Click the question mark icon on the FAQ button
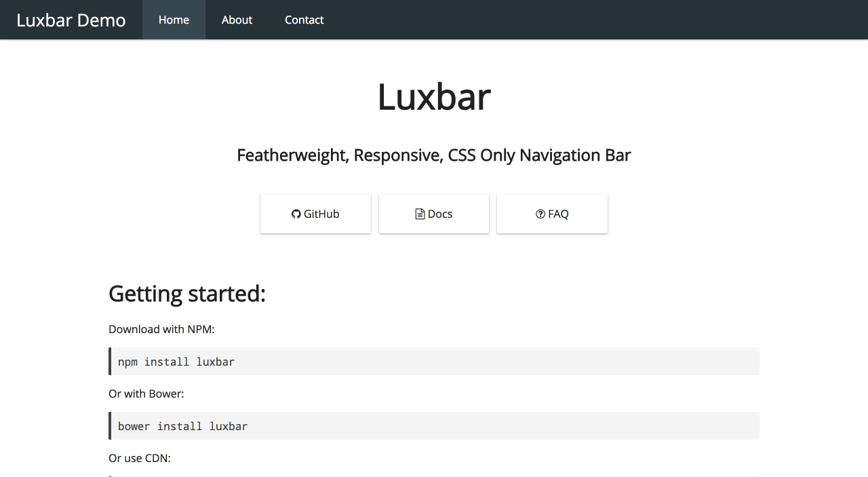The width and height of the screenshot is (868, 477). pyautogui.click(x=540, y=214)
